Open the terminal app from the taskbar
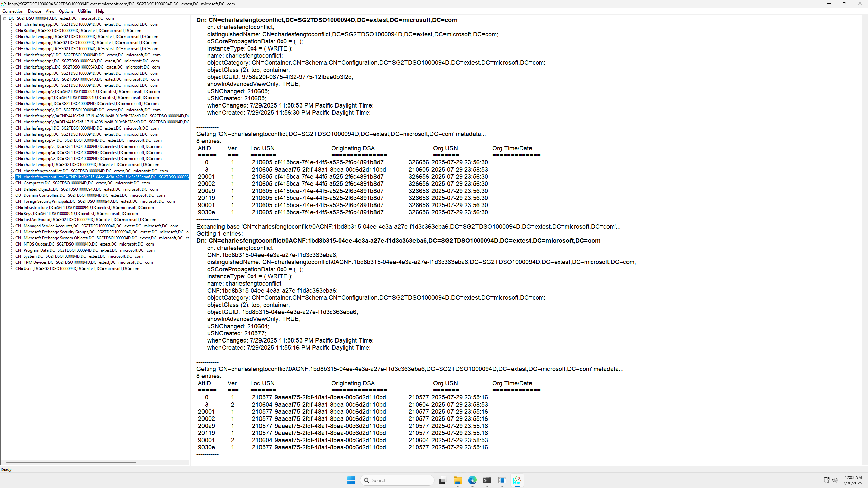Viewport: 868px width, 488px height. click(487, 480)
